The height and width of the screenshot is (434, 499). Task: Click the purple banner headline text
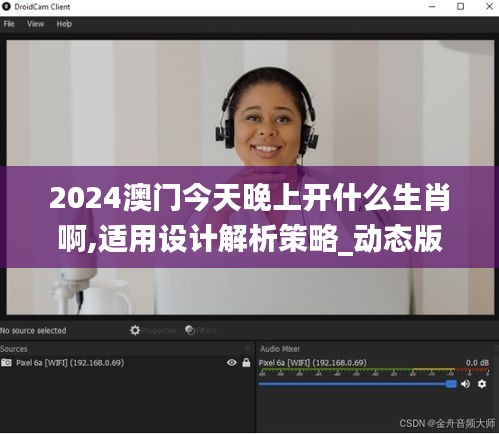pyautogui.click(x=250, y=218)
